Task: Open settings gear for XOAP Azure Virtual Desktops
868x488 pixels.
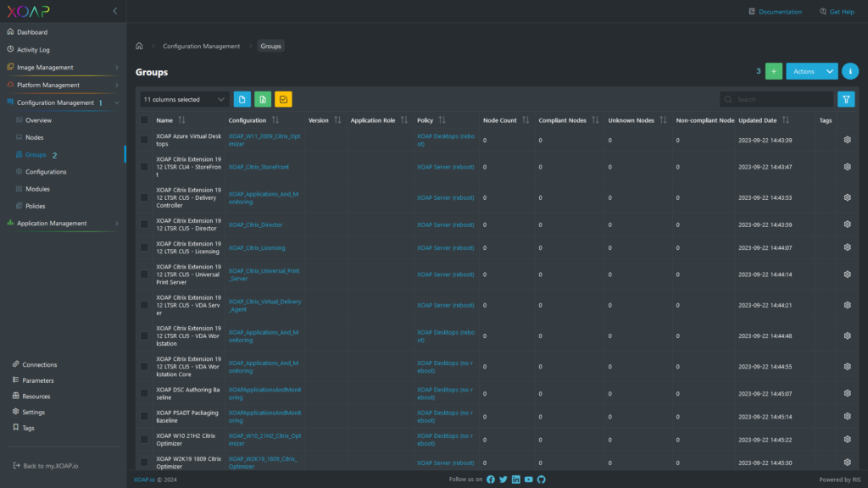Action: pyautogui.click(x=847, y=140)
